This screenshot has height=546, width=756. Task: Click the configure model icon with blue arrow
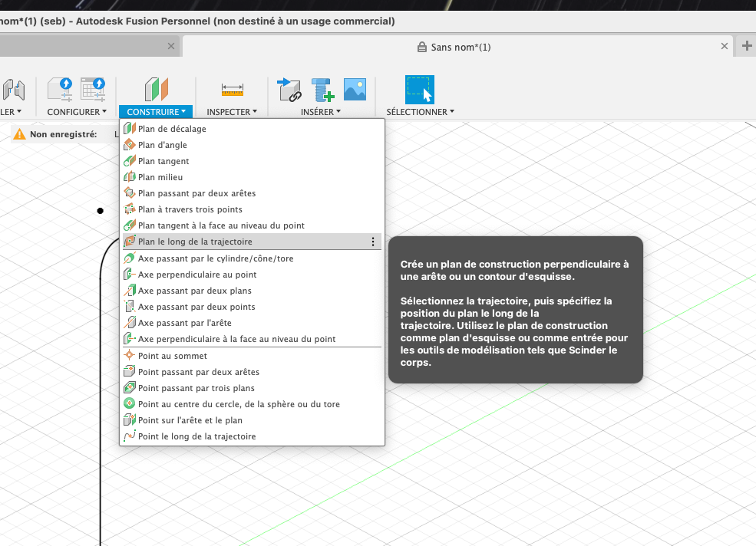point(61,90)
